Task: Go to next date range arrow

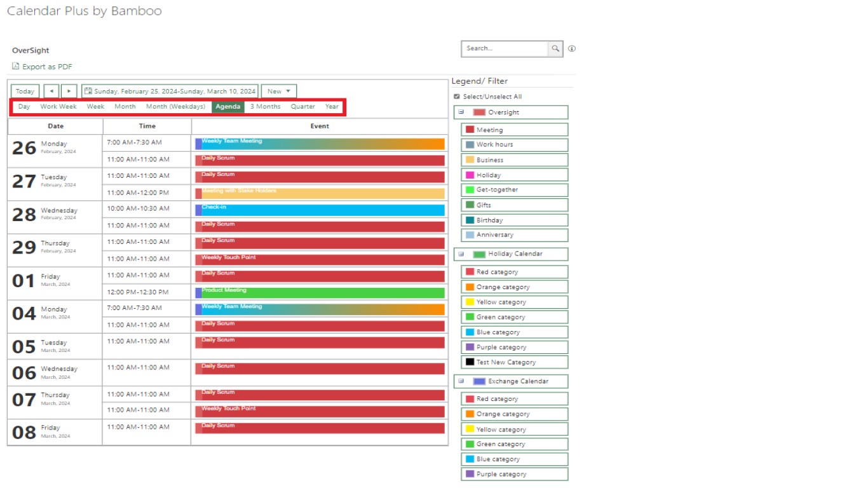Action: pyautogui.click(x=70, y=91)
